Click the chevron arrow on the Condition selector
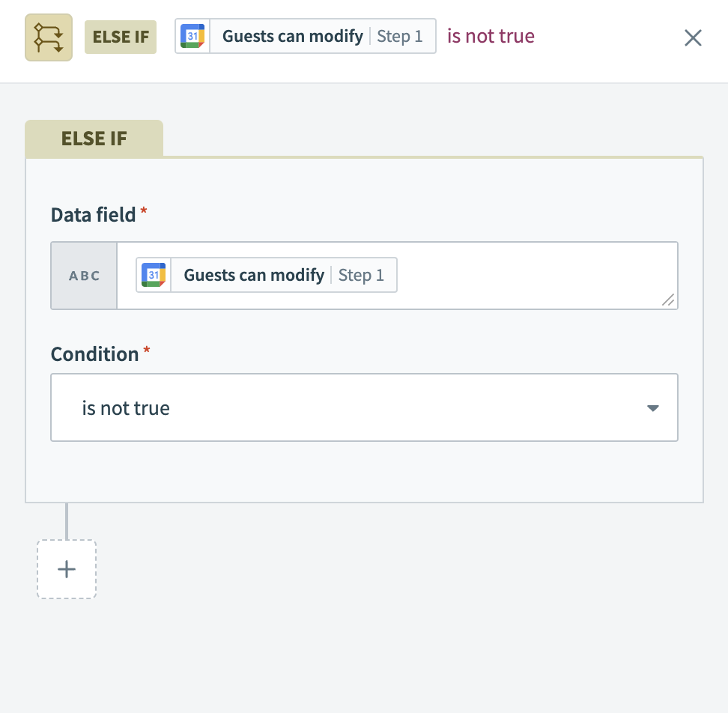 click(x=652, y=407)
